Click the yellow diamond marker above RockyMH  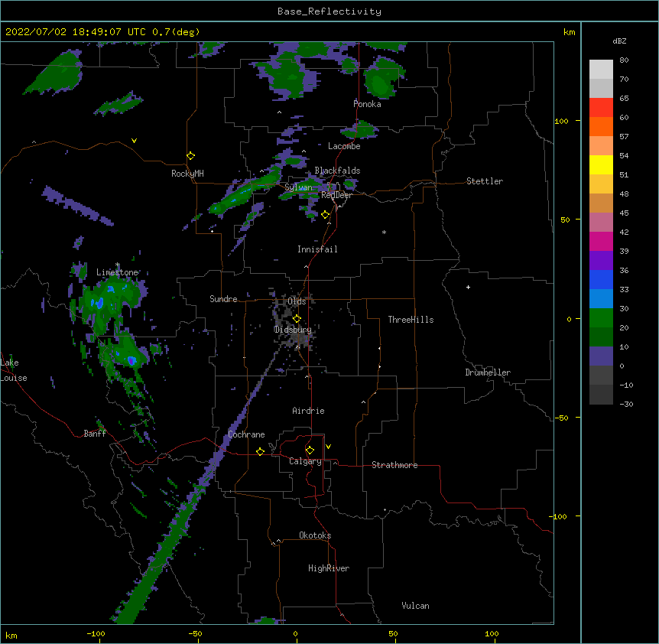[190, 156]
